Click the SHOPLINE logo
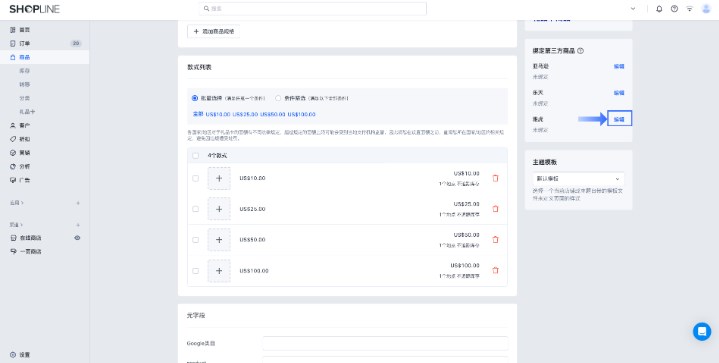Screen dimensions: 719x363 (x=34, y=9)
